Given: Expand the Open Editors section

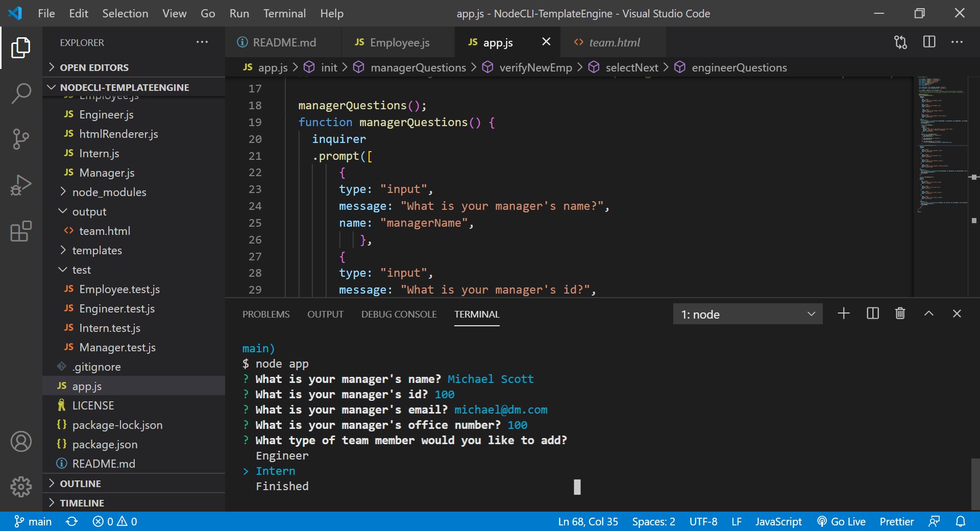Looking at the screenshot, I should 134,67.
